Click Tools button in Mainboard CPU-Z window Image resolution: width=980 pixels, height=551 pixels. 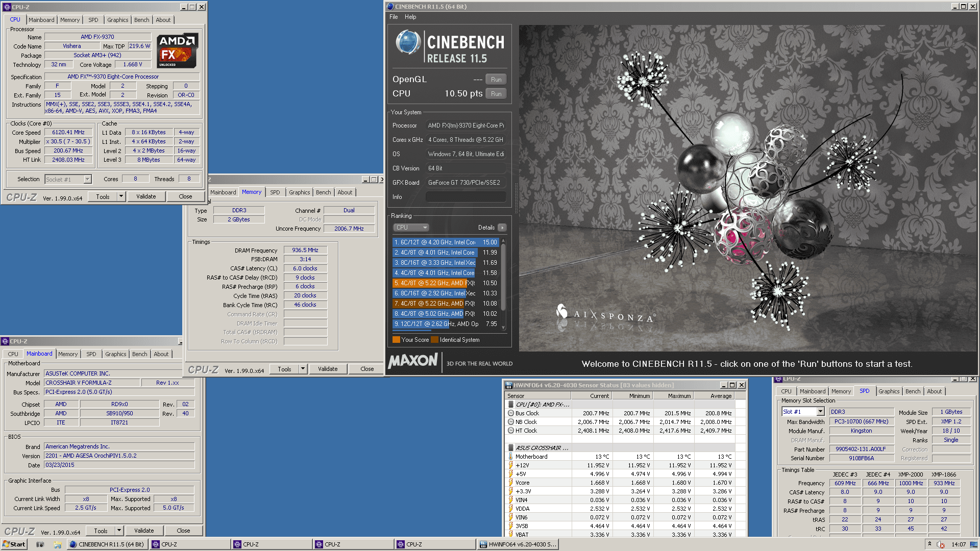(101, 531)
